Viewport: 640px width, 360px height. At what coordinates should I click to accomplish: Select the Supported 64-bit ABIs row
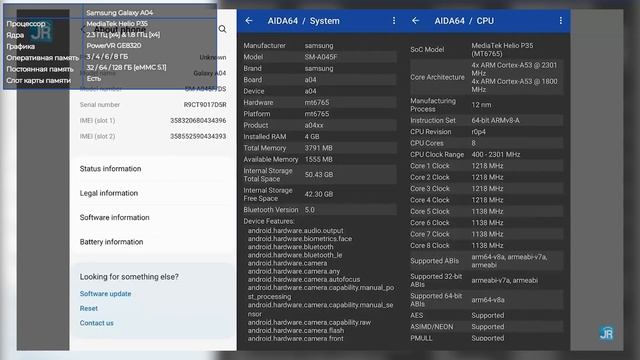487,300
